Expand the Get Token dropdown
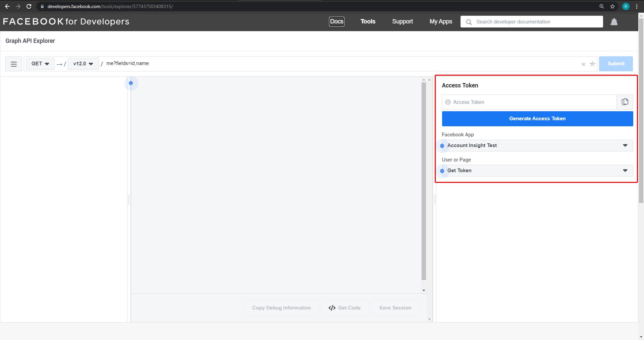Screen dimensions: 644x340 [x=538, y=171]
